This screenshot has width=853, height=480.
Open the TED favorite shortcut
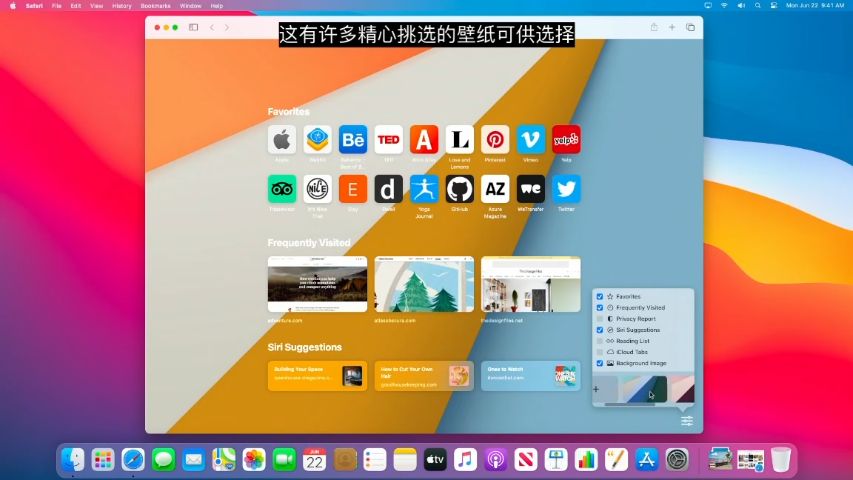click(x=388, y=139)
